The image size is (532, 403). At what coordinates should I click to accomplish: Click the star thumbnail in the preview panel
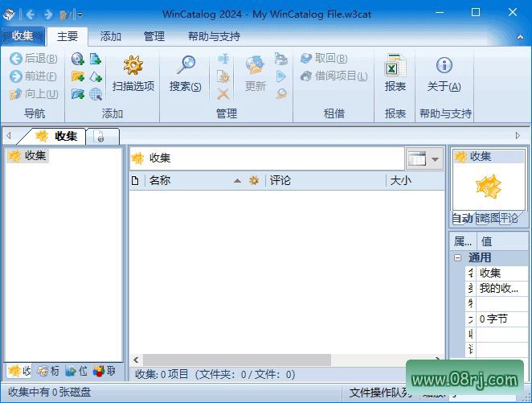tap(489, 186)
